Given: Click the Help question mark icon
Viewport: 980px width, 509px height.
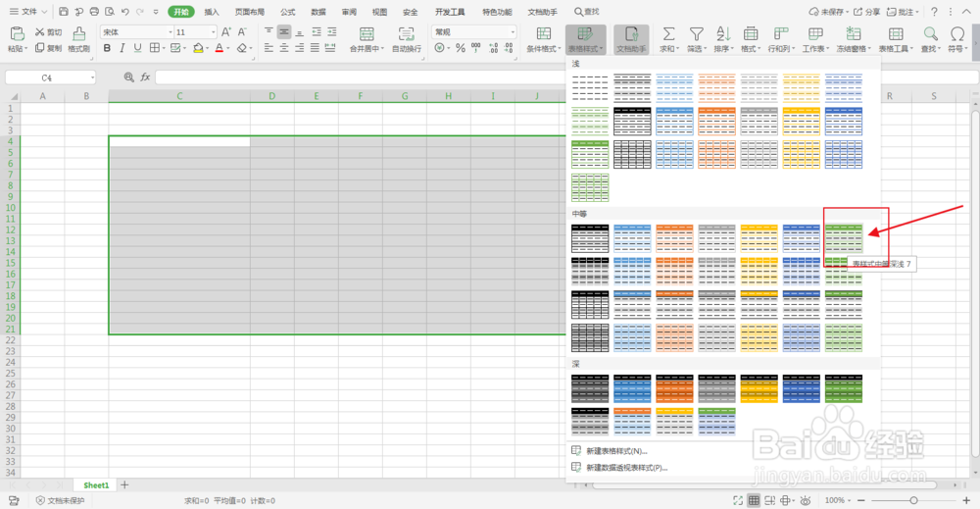Looking at the screenshot, I should pos(934,11).
